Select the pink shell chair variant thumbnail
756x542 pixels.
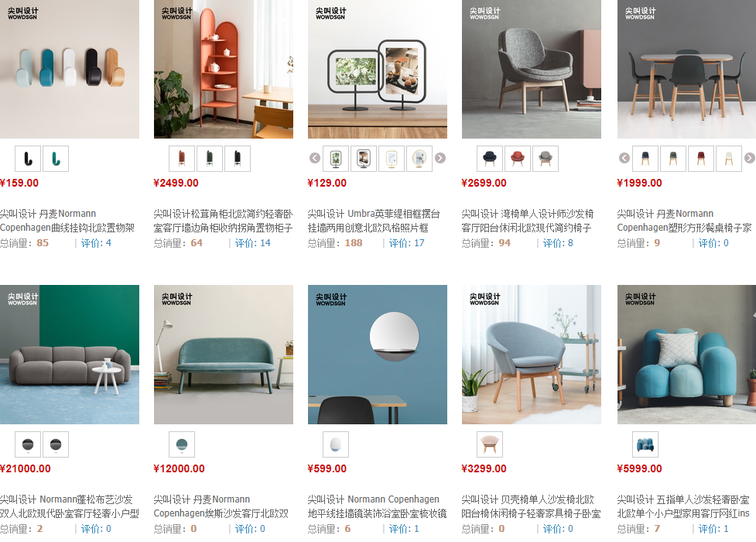pyautogui.click(x=490, y=444)
